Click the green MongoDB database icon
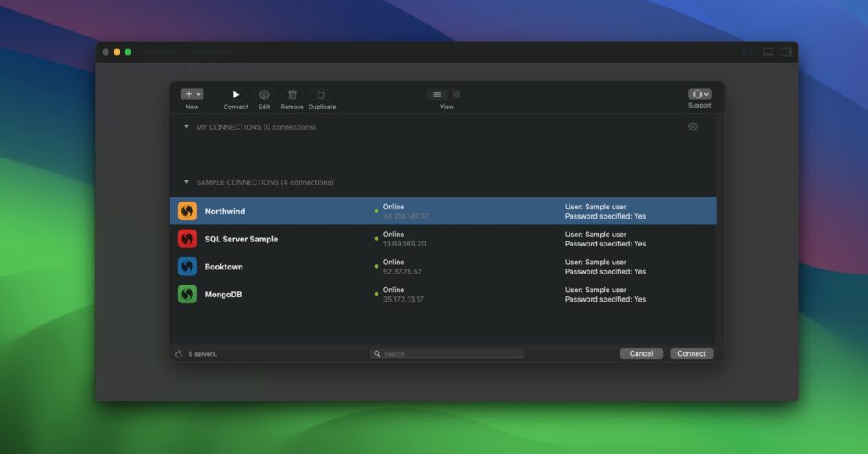 point(187,294)
